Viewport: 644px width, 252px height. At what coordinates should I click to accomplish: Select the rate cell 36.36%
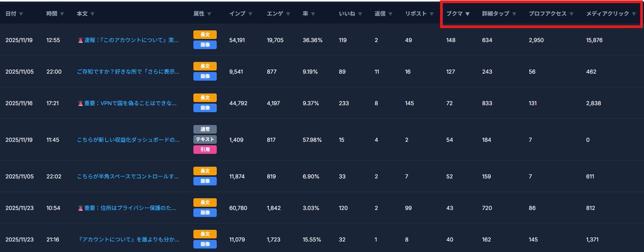(x=312, y=40)
